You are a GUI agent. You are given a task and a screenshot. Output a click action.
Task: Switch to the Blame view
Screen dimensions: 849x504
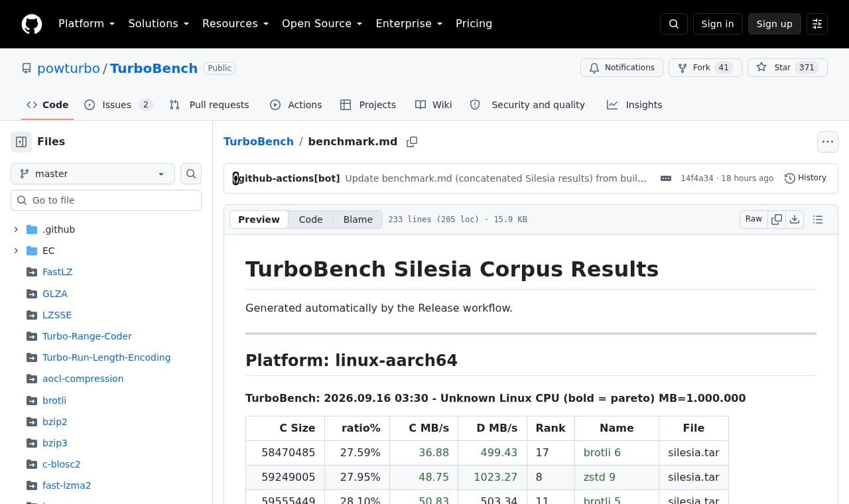(358, 220)
